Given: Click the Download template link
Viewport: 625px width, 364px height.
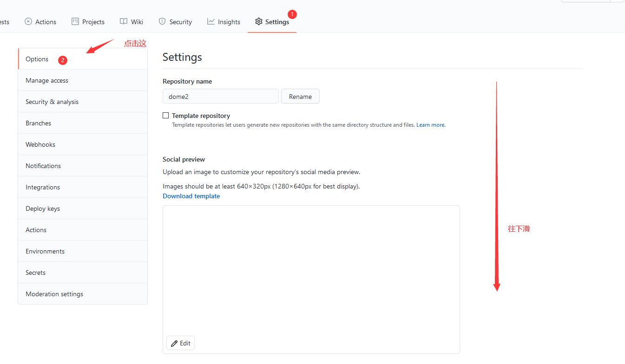Looking at the screenshot, I should click(191, 196).
